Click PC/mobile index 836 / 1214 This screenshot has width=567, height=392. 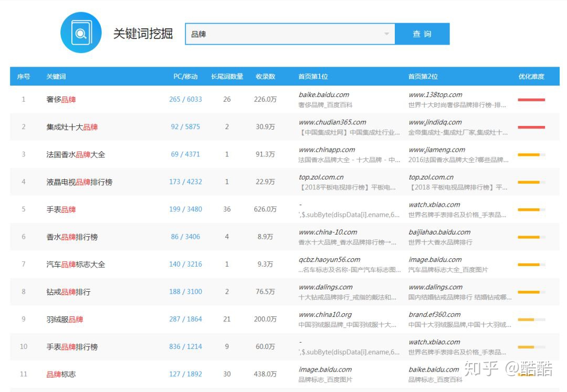point(185,346)
